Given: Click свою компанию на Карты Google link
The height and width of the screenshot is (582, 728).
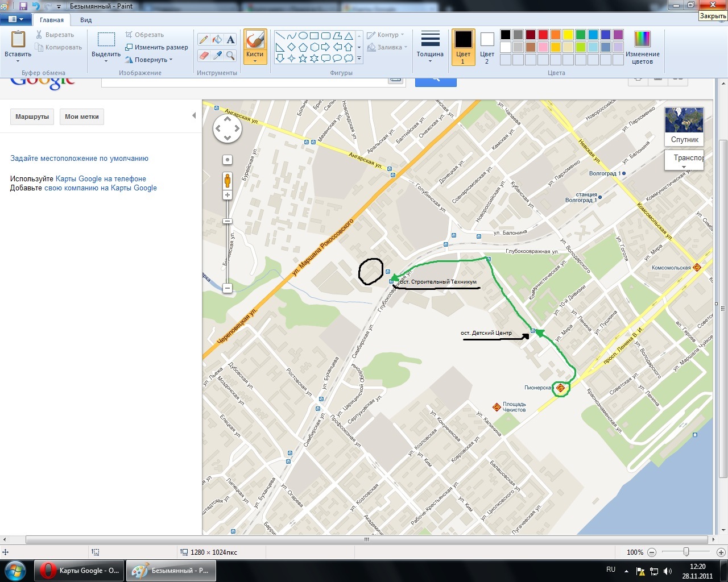Looking at the screenshot, I should point(101,188).
